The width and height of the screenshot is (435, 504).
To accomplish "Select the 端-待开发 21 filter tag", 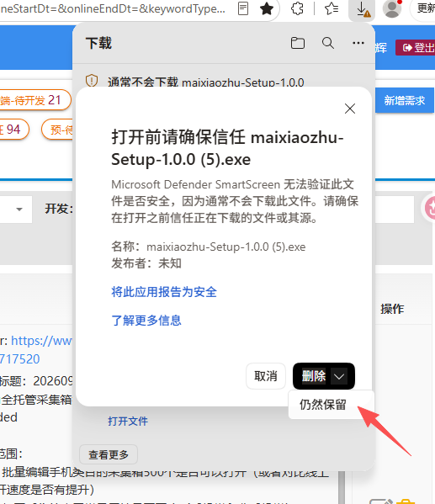I will click(x=34, y=100).
